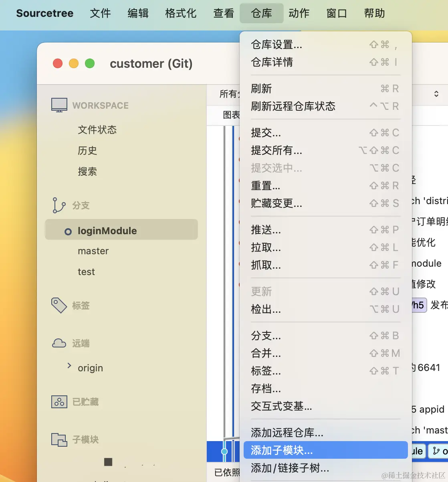
Task: Click the 标签 section header
Action: 81,306
